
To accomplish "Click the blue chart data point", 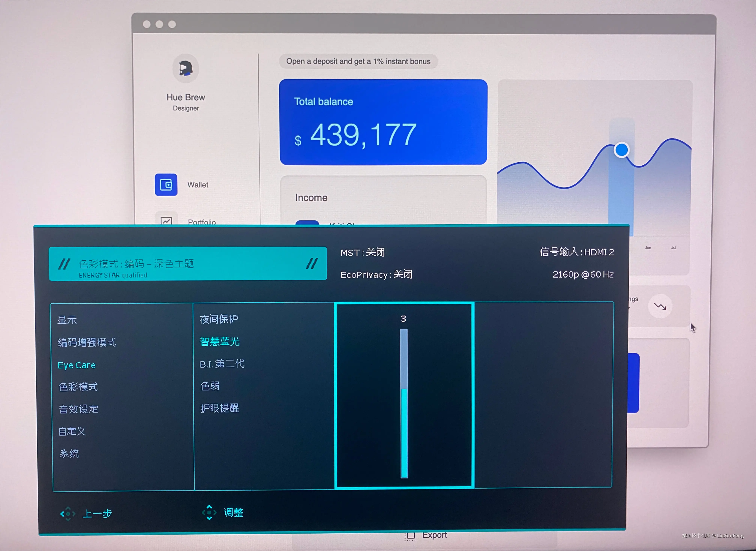I will point(621,150).
